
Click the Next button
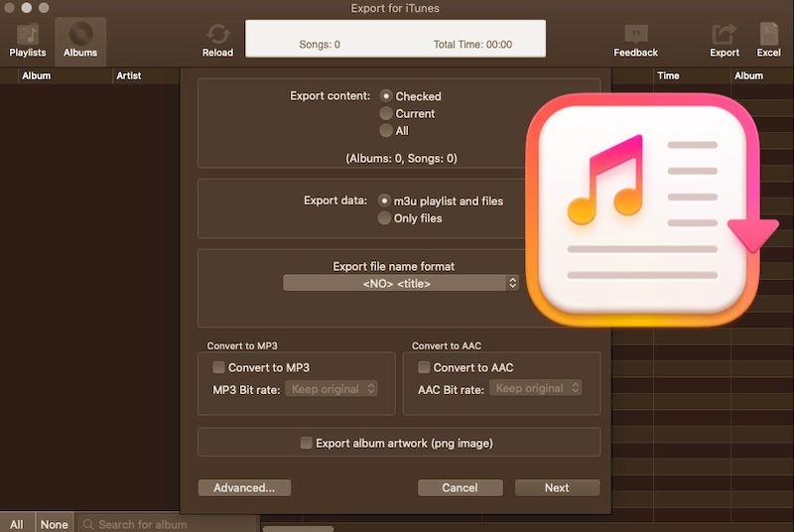tap(558, 487)
